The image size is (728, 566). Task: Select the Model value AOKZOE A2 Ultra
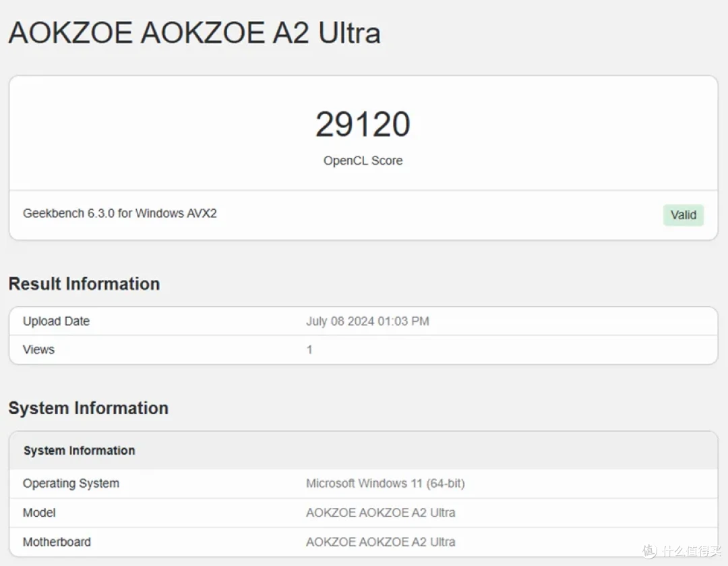pos(381,513)
